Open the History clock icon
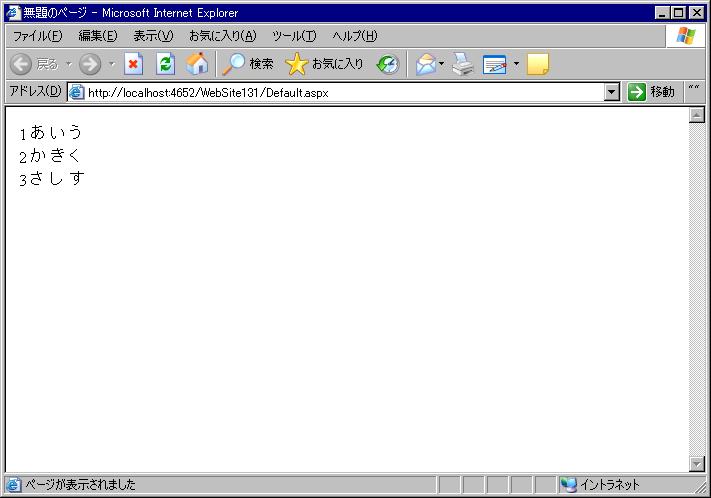This screenshot has height=498, width=711. [x=388, y=64]
